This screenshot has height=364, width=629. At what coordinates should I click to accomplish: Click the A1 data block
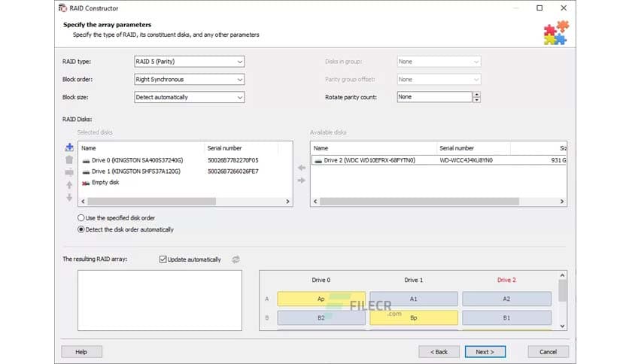point(414,299)
